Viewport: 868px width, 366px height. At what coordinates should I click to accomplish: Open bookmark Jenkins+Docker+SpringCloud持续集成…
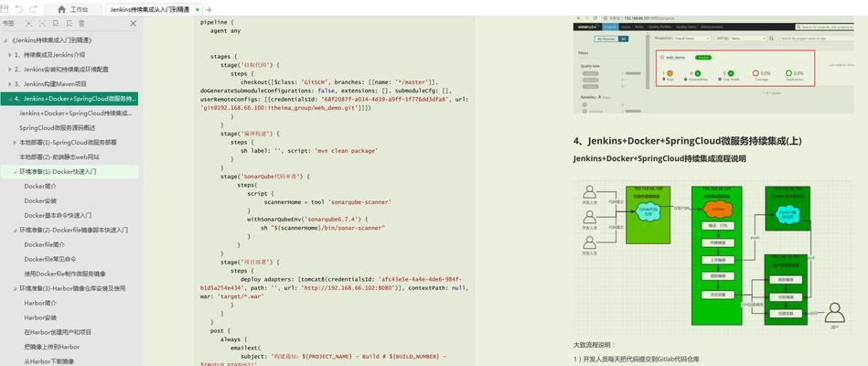point(75,113)
